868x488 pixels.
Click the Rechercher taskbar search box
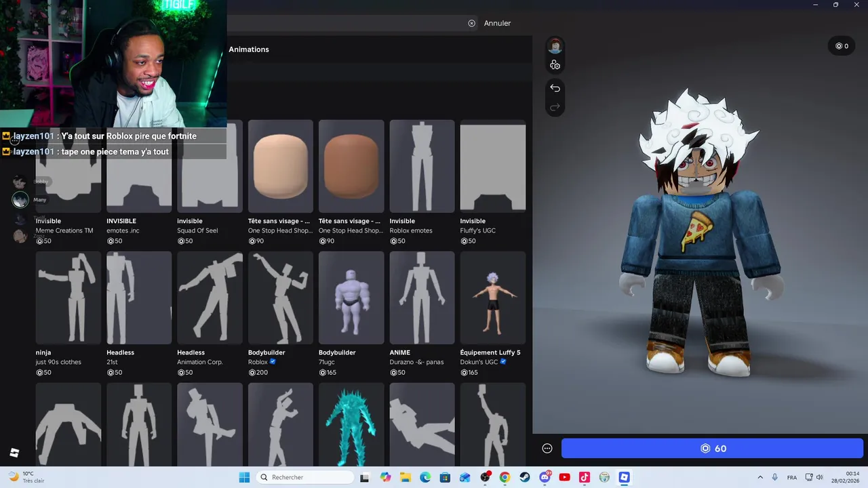click(x=305, y=477)
